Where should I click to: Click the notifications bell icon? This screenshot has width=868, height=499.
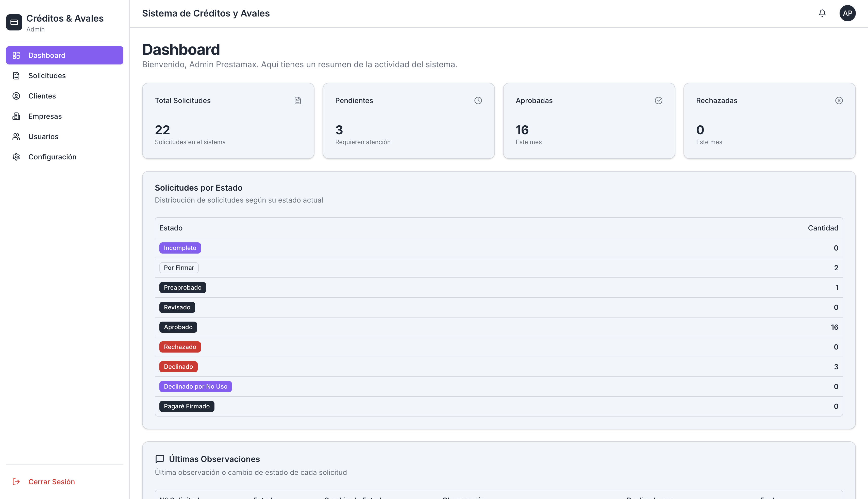pyautogui.click(x=822, y=13)
